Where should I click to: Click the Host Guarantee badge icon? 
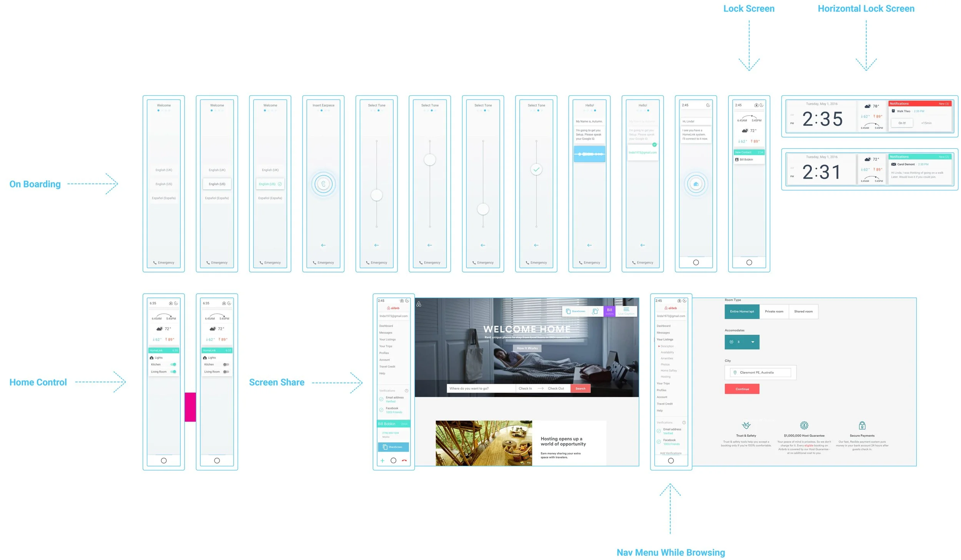(x=804, y=425)
